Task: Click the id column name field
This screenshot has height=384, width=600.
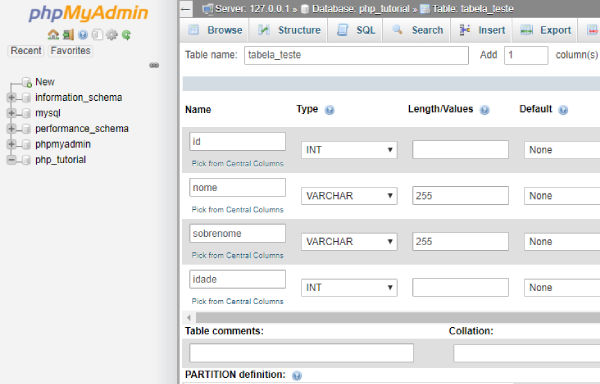Action: coord(237,142)
